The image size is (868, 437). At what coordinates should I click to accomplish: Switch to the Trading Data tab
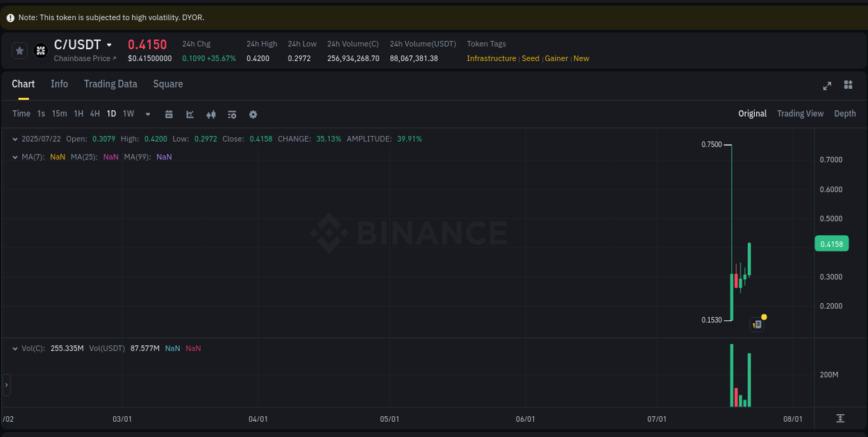(110, 84)
